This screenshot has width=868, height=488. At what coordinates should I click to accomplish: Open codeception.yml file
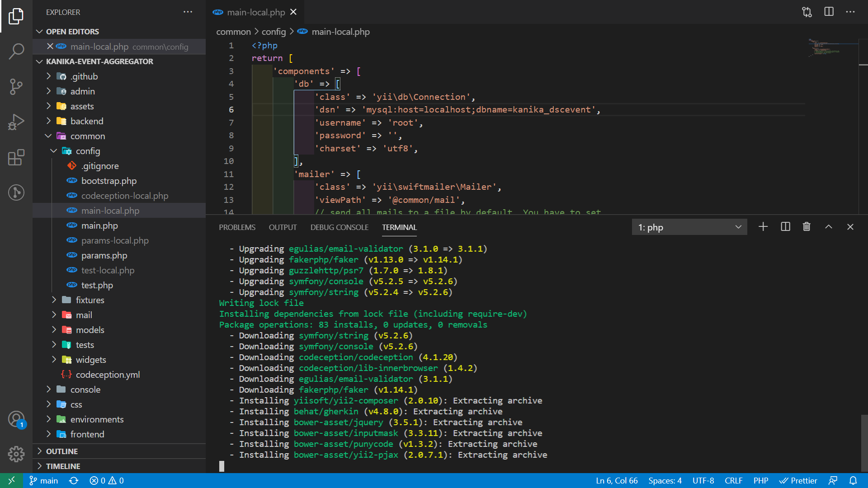[x=120, y=375]
